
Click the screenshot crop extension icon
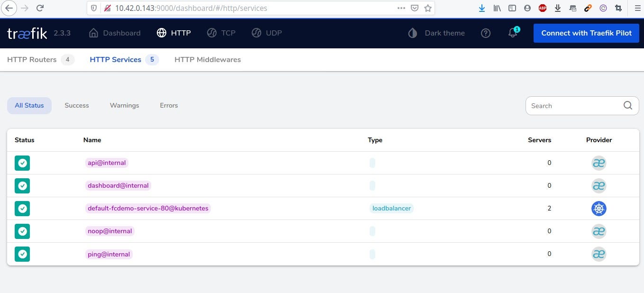click(x=618, y=8)
